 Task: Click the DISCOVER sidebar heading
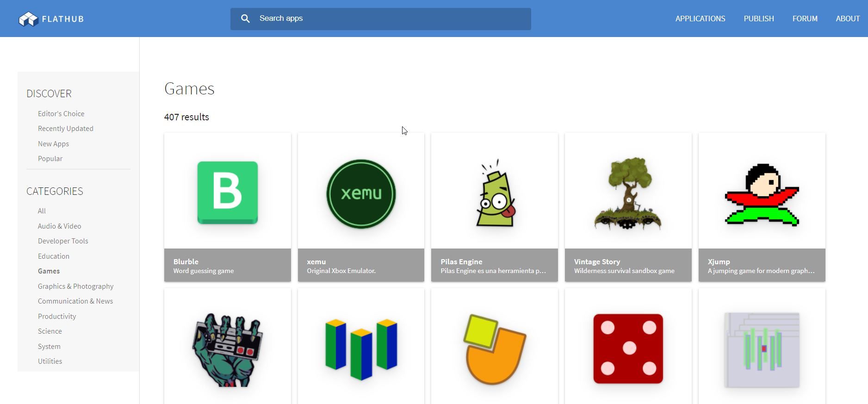(x=49, y=93)
